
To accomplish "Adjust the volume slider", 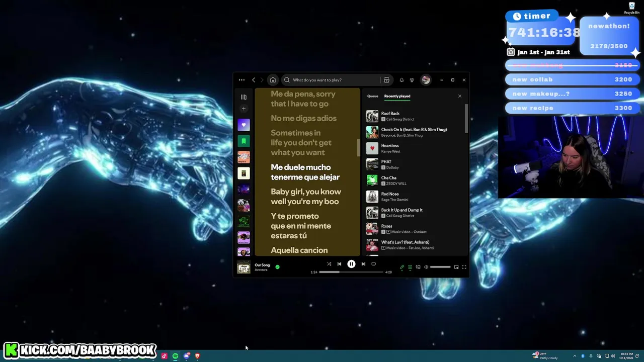I will point(440,267).
